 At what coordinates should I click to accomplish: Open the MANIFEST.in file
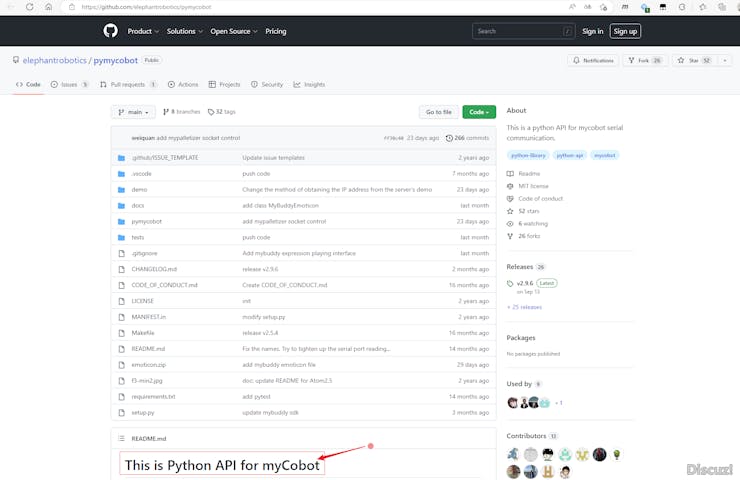pyautogui.click(x=149, y=317)
